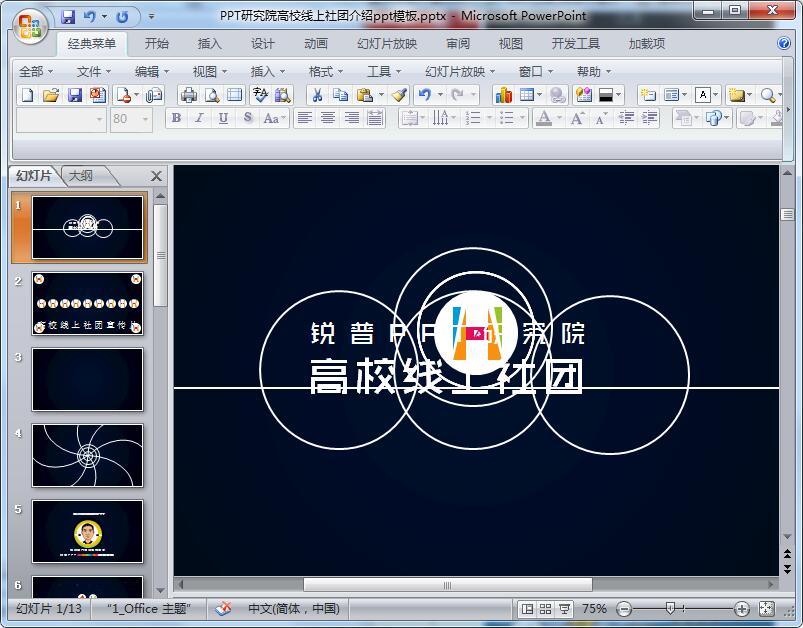Open PowerPoint help question-mark icon
The image size is (803, 628).
pyautogui.click(x=784, y=43)
